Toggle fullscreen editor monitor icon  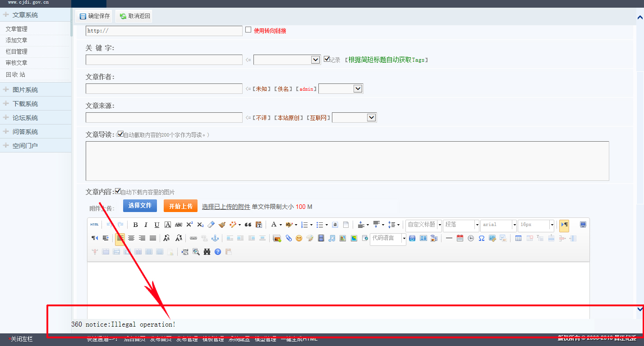coord(583,225)
